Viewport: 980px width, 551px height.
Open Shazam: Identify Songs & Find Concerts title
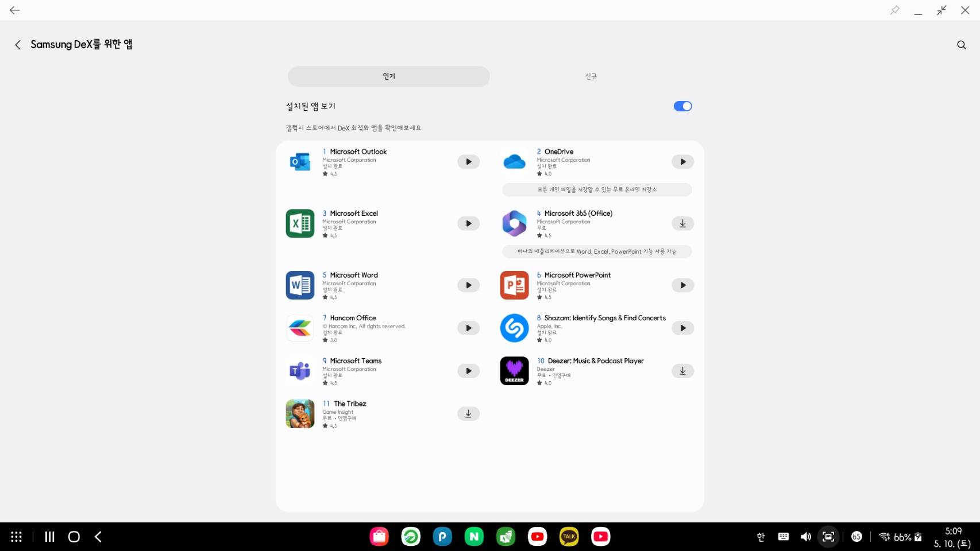(605, 318)
